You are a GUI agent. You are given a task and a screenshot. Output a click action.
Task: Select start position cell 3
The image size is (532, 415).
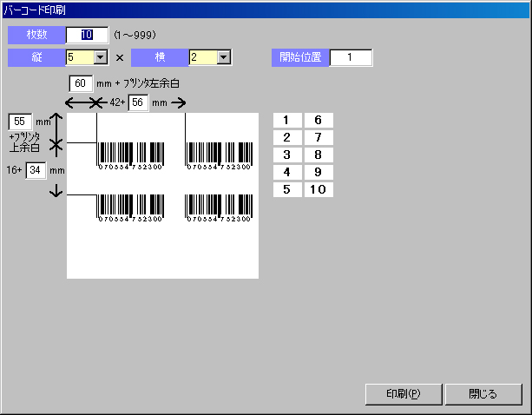pyautogui.click(x=287, y=155)
